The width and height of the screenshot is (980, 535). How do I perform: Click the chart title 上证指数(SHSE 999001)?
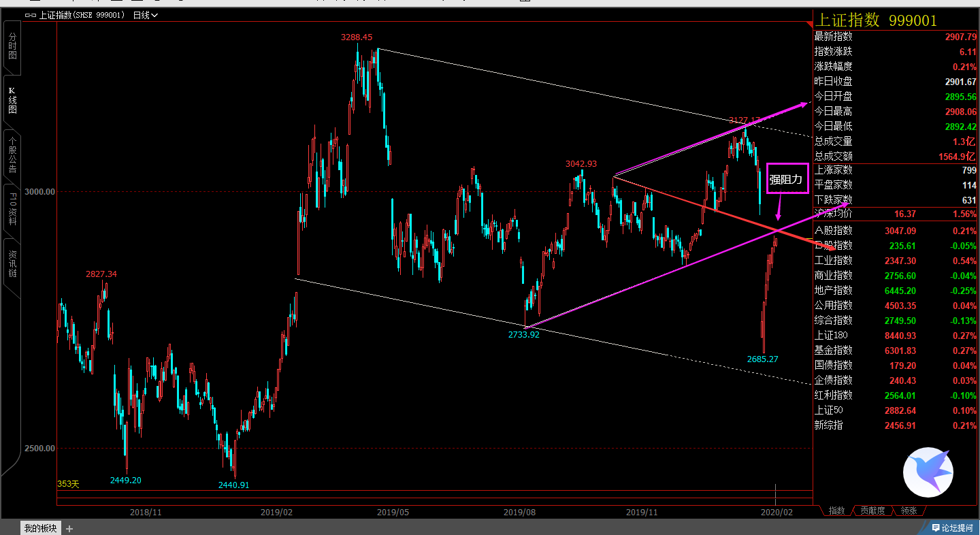81,15
